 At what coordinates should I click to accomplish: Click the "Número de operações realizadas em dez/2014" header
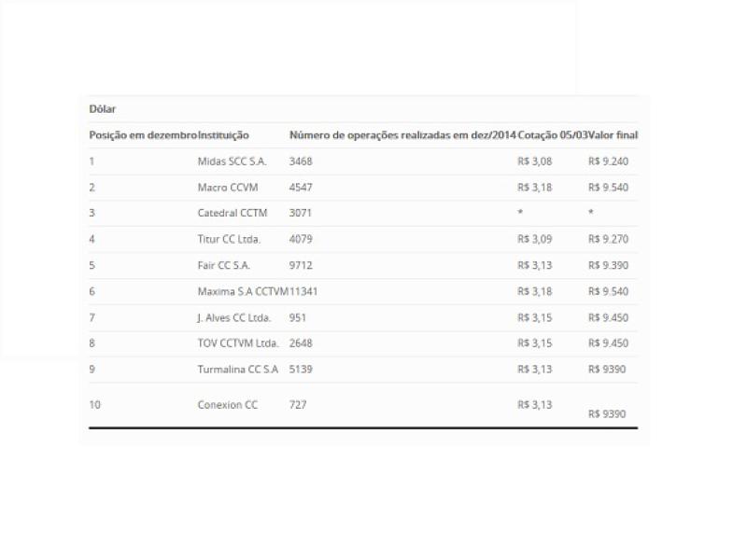pyautogui.click(x=402, y=135)
